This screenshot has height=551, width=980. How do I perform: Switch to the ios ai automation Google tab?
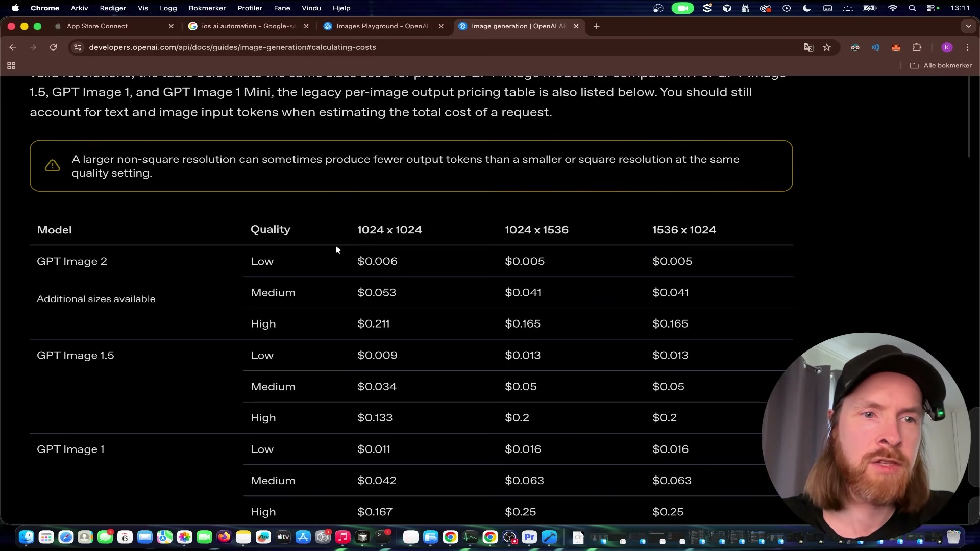click(x=249, y=26)
